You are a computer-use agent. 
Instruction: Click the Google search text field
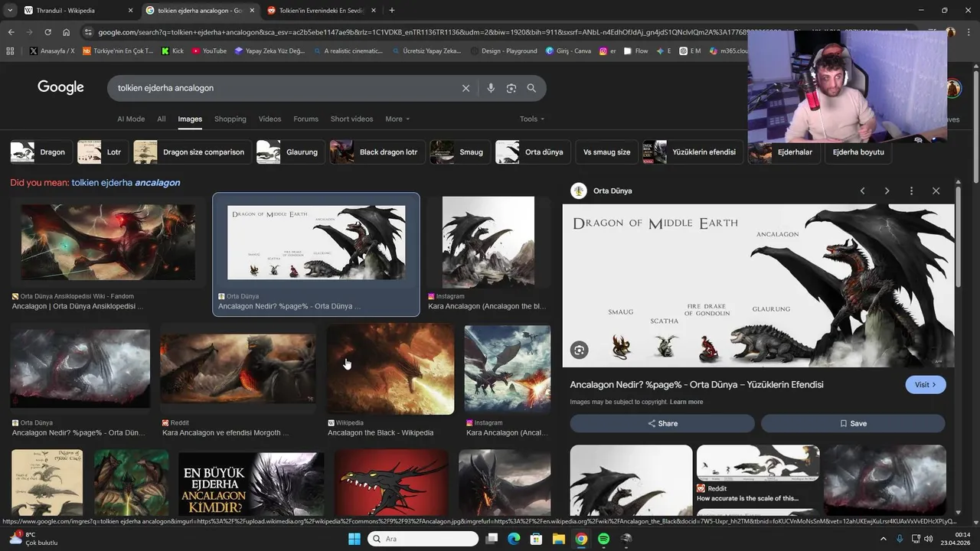[x=283, y=88]
